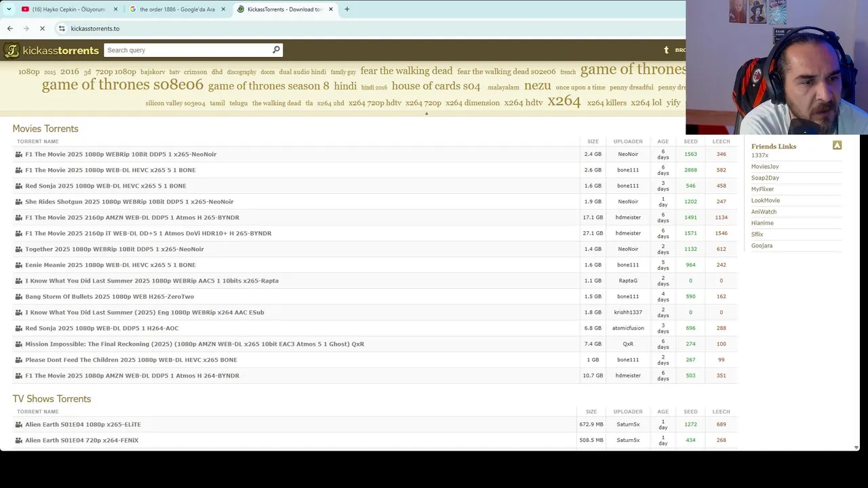Open F1 The Movie 1080p HEVC BONE torrent
The width and height of the screenshot is (868, 488).
[110, 170]
